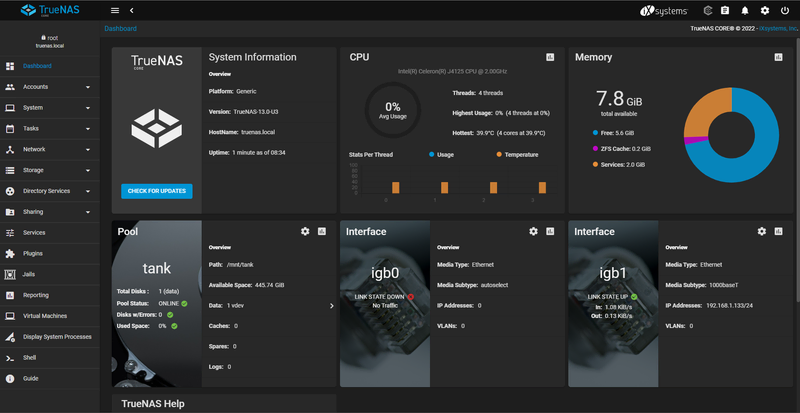Open igb1 interface reports icon
800x413 pixels.
click(x=778, y=231)
